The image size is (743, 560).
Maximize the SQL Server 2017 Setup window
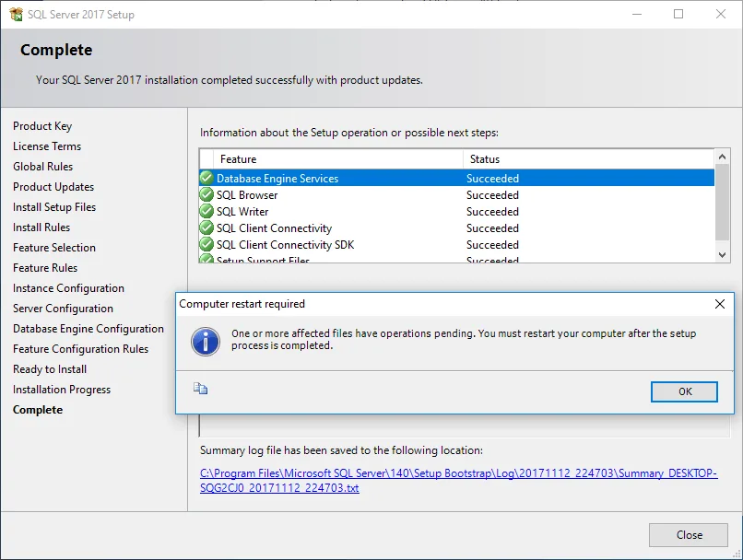coord(678,14)
